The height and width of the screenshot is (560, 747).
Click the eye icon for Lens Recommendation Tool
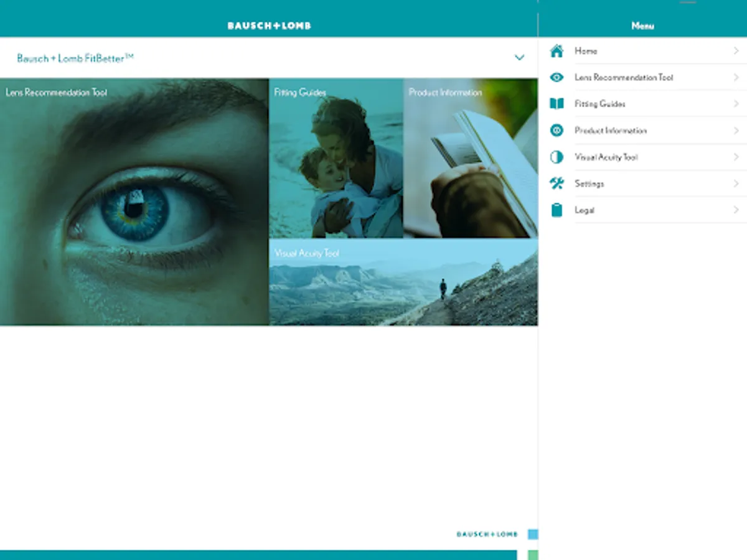557,78
